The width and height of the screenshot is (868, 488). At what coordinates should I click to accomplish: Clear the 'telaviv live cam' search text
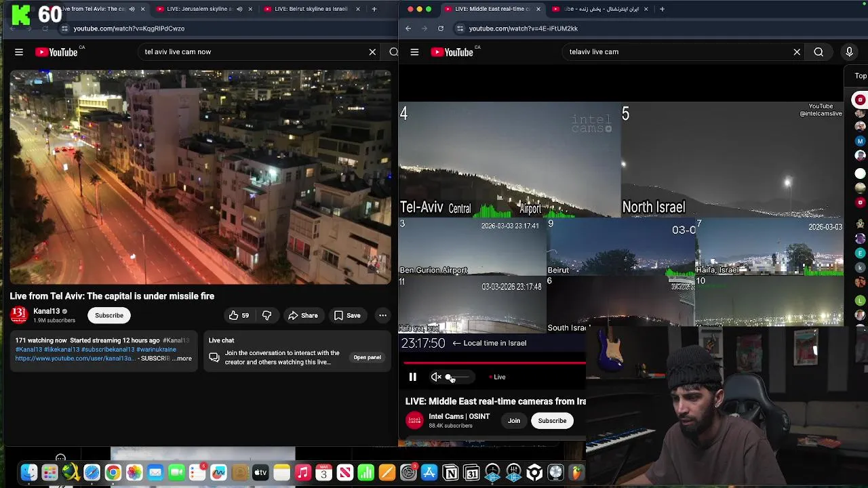pyautogui.click(x=797, y=52)
